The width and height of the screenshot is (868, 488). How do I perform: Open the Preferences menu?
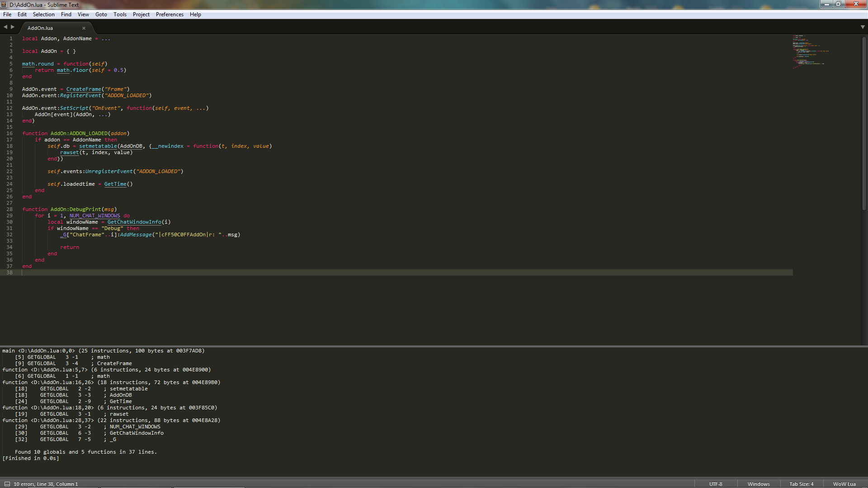(x=170, y=14)
